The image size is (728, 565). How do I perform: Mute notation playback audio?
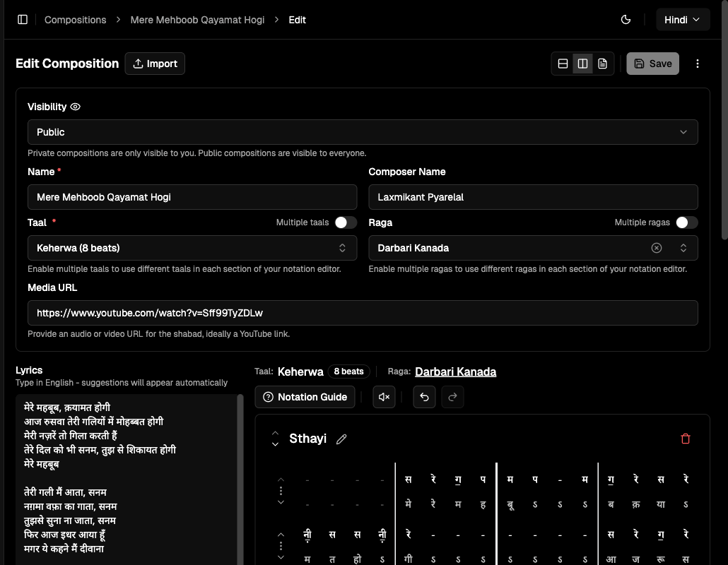384,396
